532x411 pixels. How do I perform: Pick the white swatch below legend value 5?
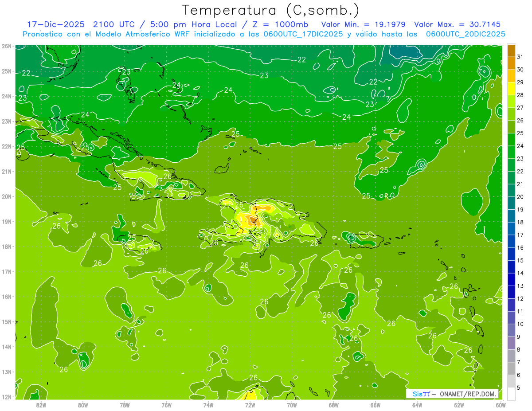(511, 394)
